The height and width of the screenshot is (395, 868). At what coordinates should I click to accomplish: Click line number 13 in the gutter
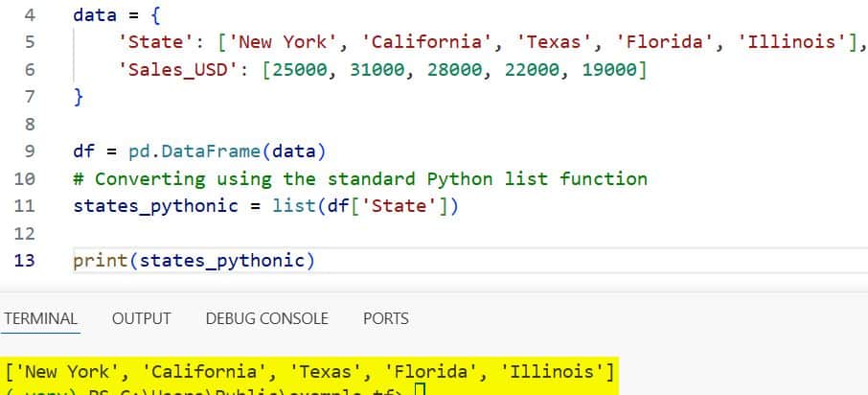point(24,261)
